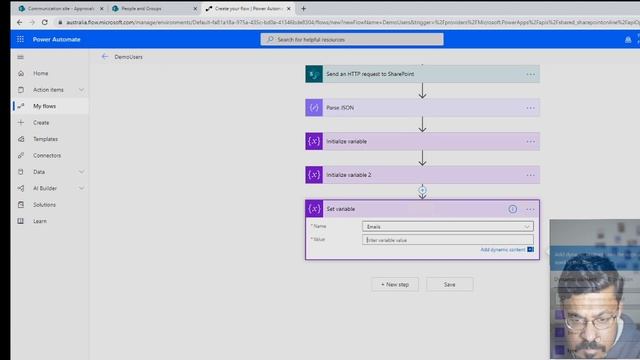Open ellipsis menu of Initialize variable step

pos(530,141)
